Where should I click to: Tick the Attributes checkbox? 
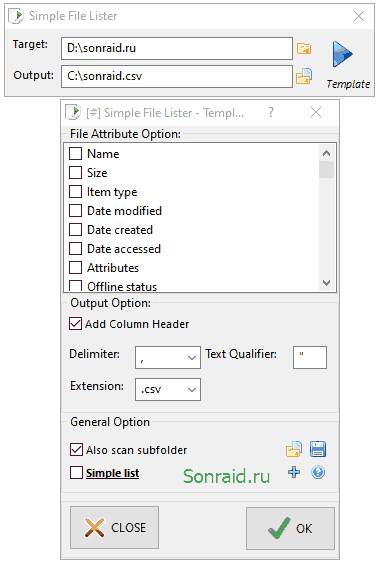pyautogui.click(x=76, y=268)
